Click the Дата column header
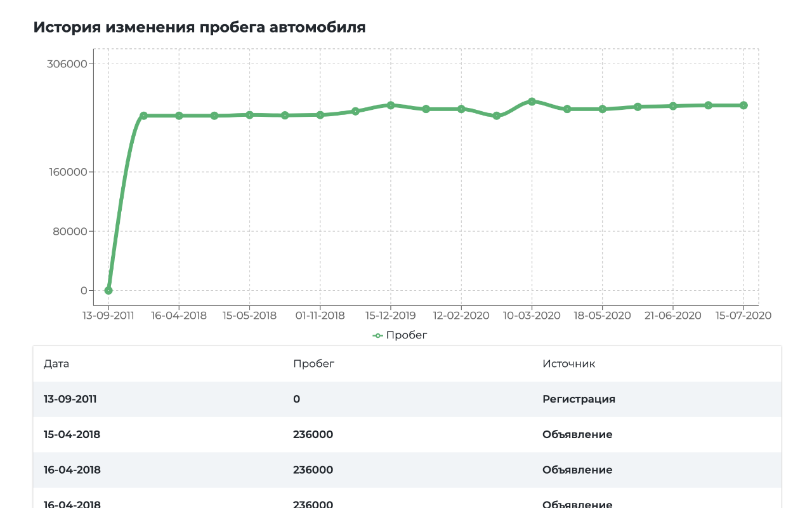Viewport: 812px width, 508px height. (x=56, y=364)
